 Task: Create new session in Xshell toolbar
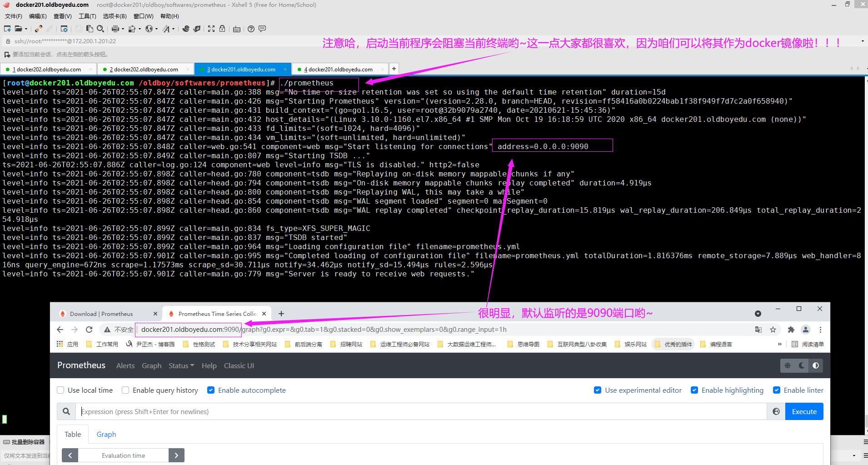click(7, 29)
